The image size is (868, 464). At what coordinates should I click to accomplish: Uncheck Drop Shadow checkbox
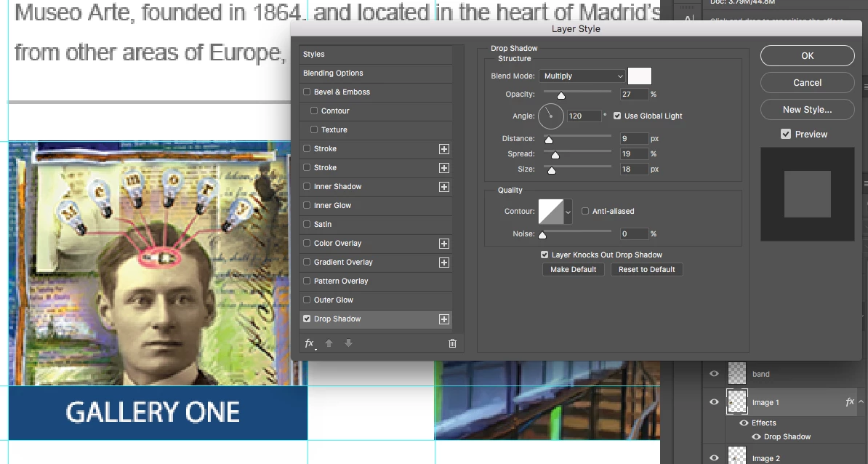tap(307, 319)
